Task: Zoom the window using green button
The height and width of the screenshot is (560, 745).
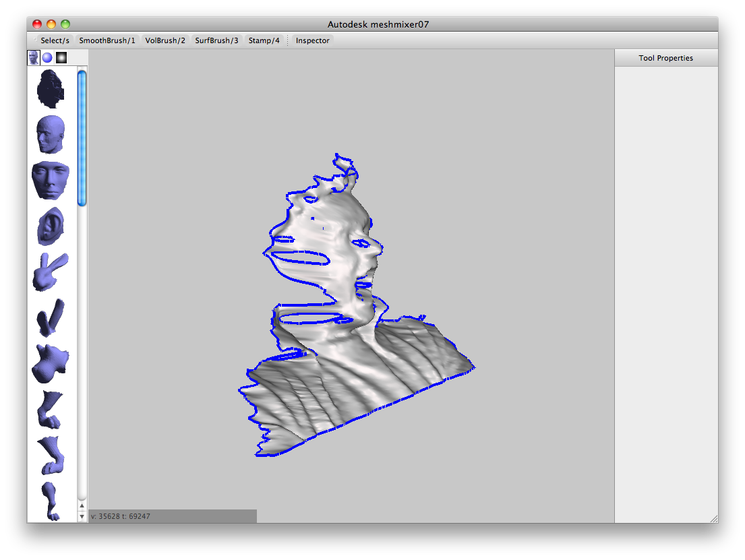Action: [x=65, y=24]
